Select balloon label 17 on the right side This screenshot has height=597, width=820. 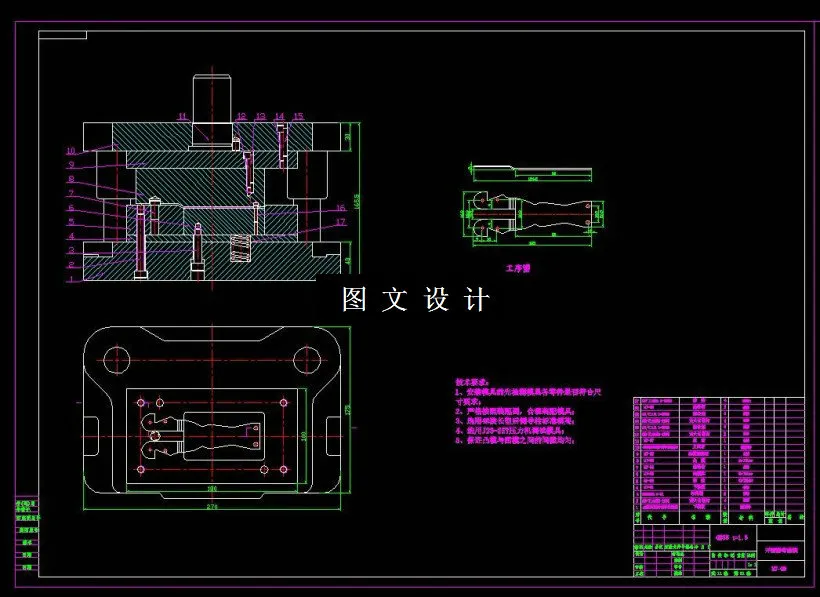340,222
